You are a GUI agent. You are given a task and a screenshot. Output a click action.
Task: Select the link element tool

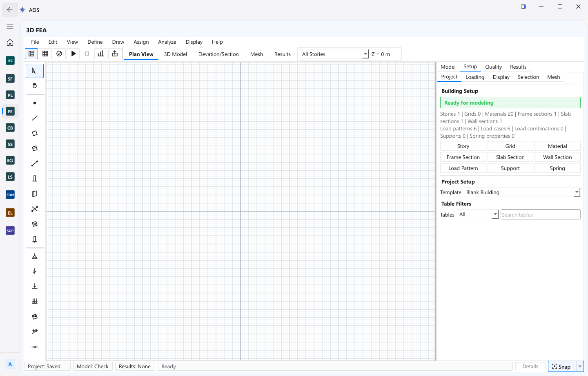(35, 347)
